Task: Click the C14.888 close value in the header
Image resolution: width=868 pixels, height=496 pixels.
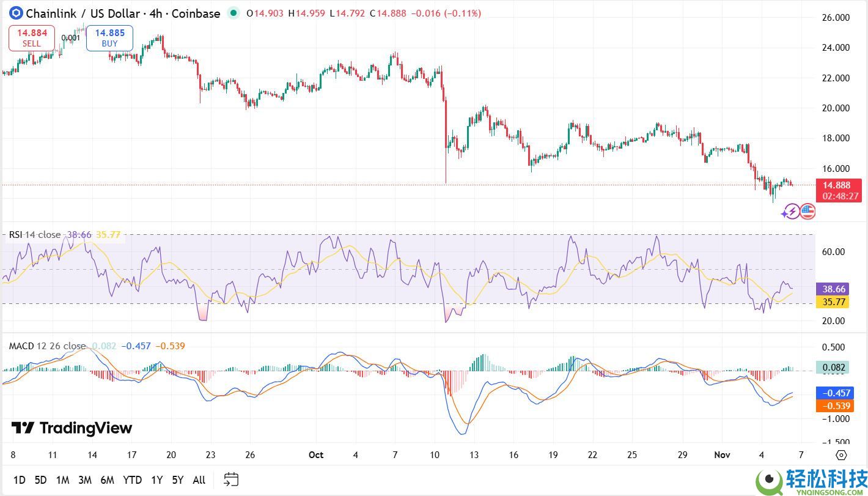Action: pyautogui.click(x=388, y=13)
